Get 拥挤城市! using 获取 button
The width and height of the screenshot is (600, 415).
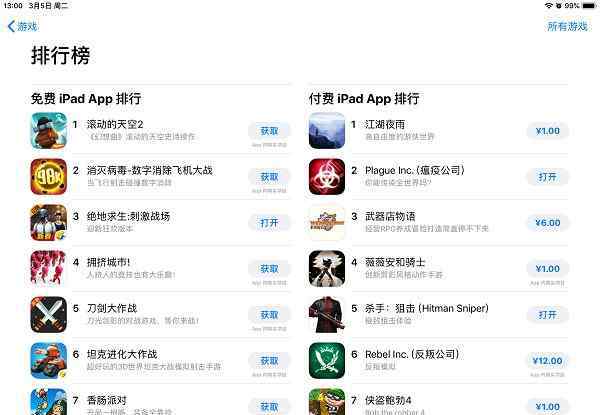click(269, 269)
